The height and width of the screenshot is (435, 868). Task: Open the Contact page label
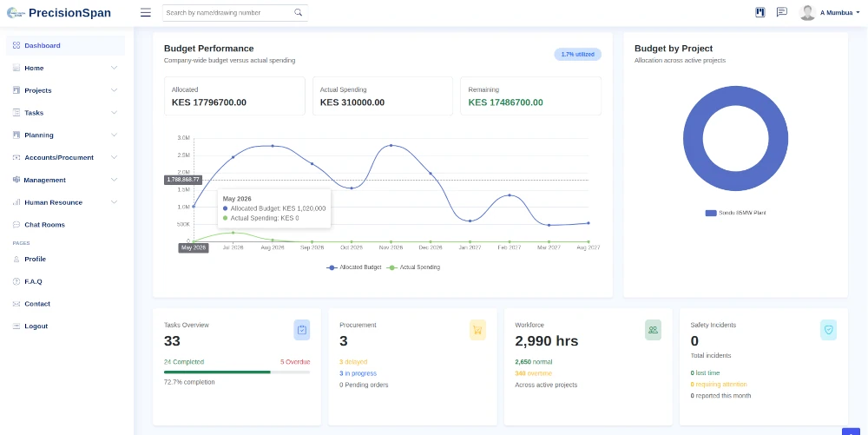coord(37,304)
